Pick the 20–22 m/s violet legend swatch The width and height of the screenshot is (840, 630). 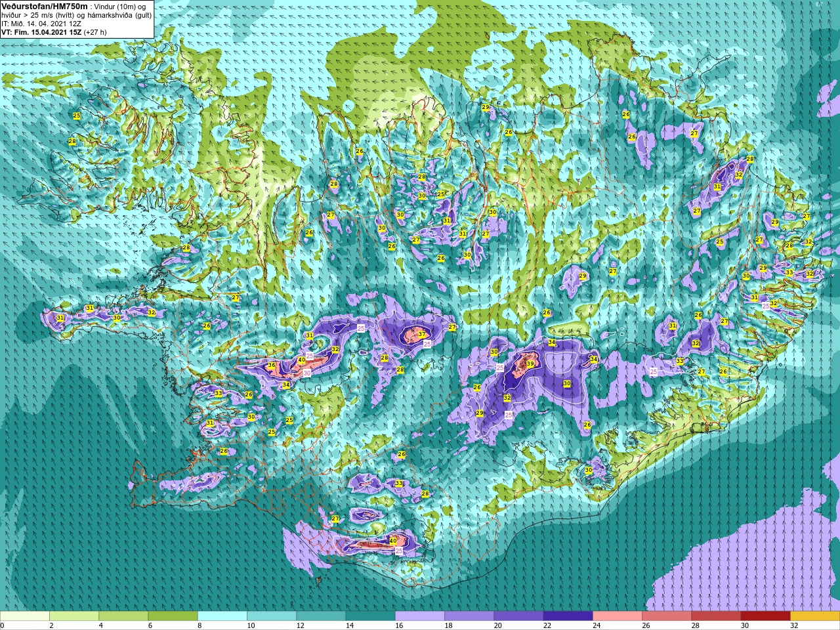(x=518, y=616)
